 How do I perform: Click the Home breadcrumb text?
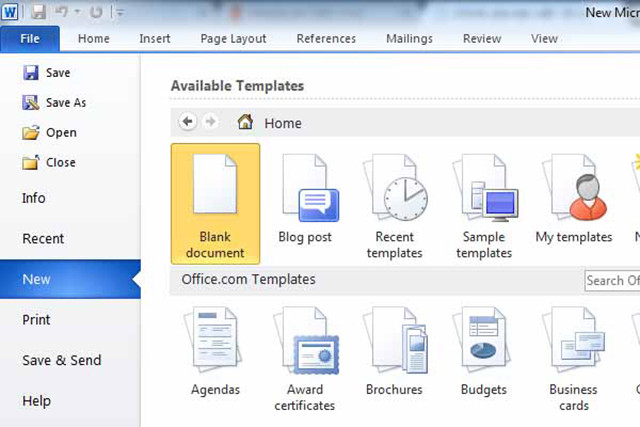pos(283,123)
